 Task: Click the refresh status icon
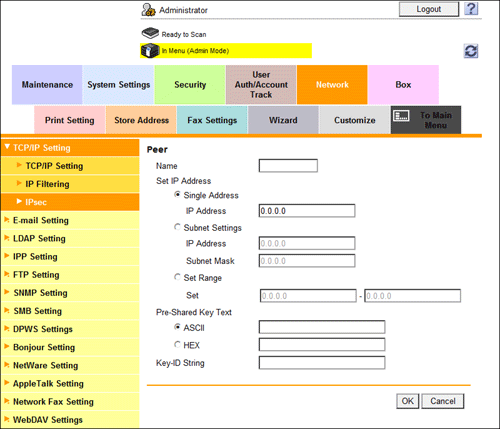pyautogui.click(x=471, y=51)
